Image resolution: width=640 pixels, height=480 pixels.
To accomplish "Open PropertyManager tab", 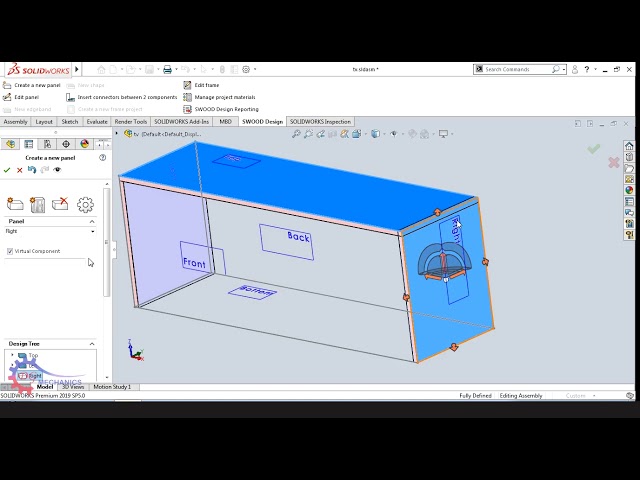I will (29, 144).
